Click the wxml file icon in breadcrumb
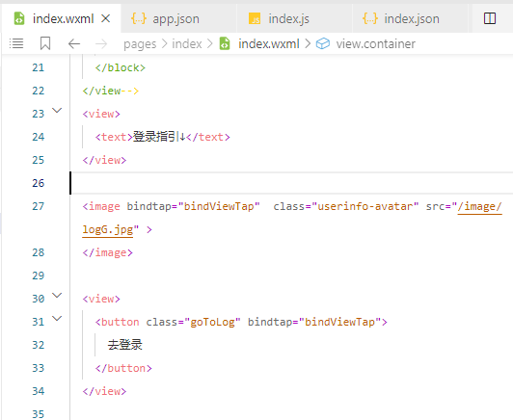Screen dimensions: 513x420 (x=225, y=43)
